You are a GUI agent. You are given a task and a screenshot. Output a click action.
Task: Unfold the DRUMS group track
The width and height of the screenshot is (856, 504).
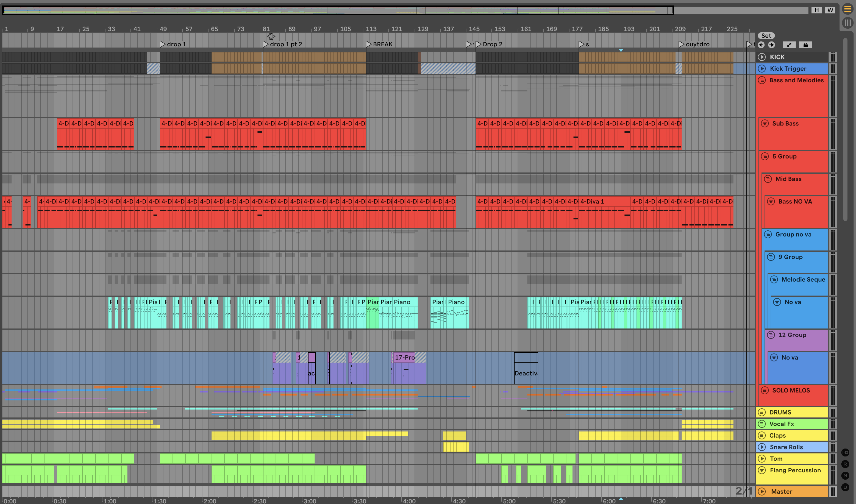[x=762, y=412]
